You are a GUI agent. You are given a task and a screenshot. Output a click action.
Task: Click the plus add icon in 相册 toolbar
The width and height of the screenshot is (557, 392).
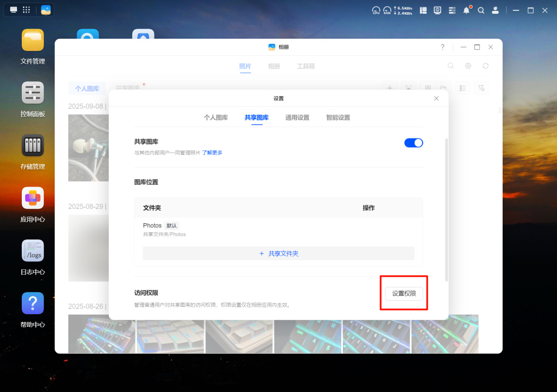tap(390, 88)
